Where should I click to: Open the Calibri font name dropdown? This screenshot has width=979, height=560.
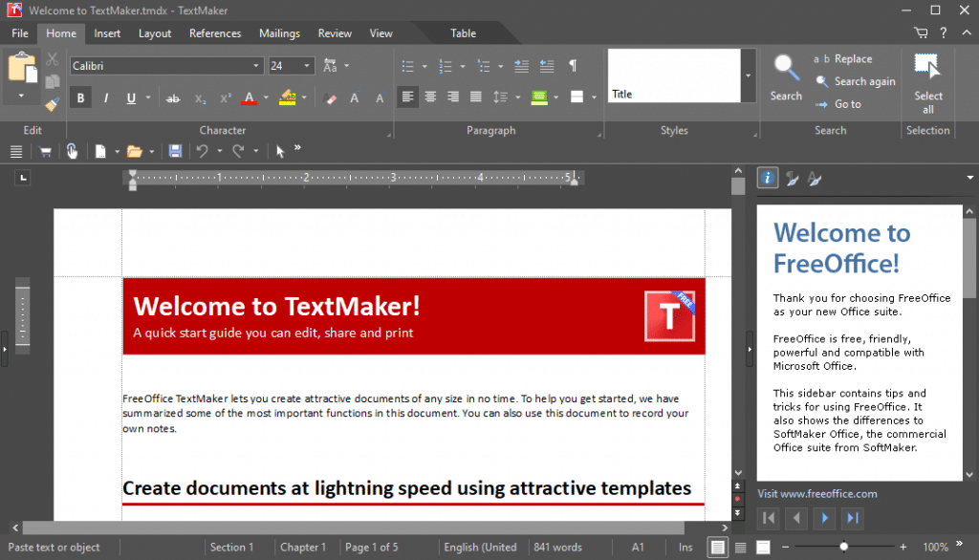pos(255,66)
